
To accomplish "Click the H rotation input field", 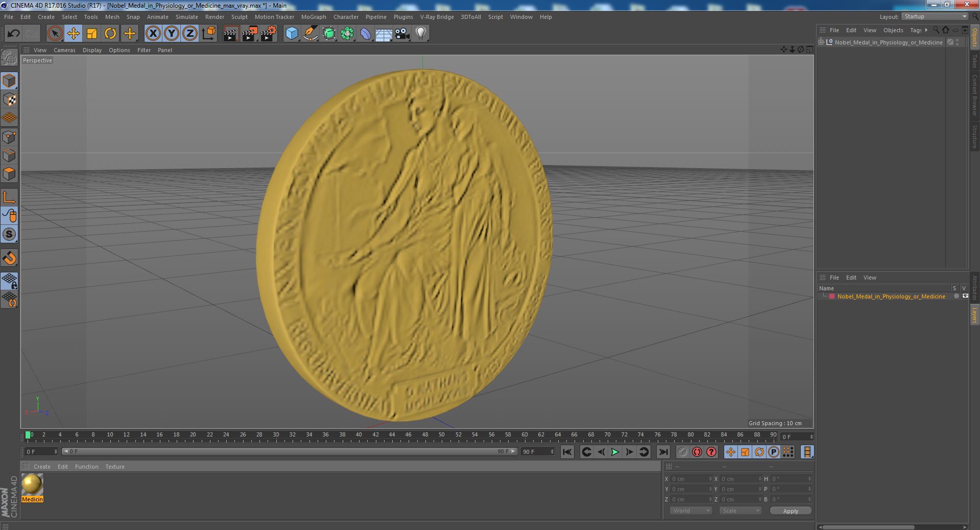I will pos(791,479).
